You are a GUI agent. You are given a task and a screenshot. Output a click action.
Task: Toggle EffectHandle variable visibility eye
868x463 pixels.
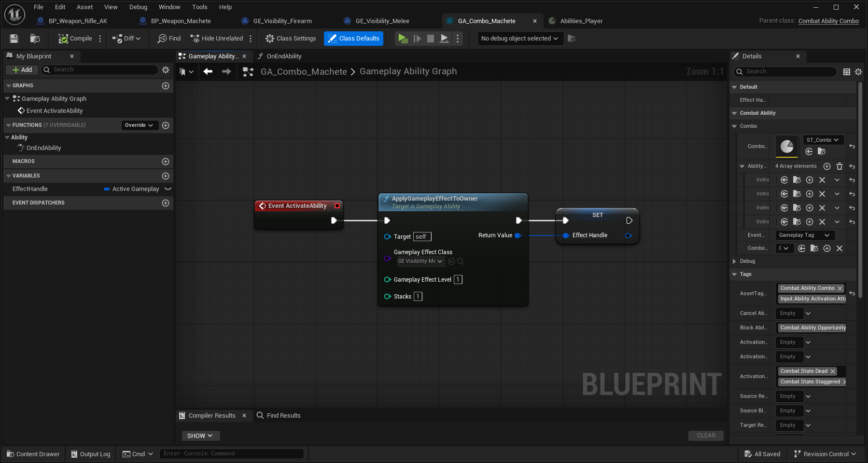[168, 189]
